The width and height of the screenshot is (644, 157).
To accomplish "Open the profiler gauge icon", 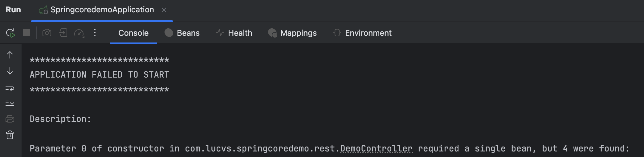I will tap(79, 33).
